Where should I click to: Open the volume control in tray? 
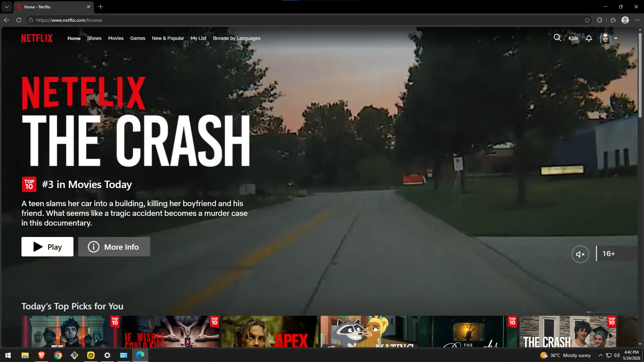[616, 355]
